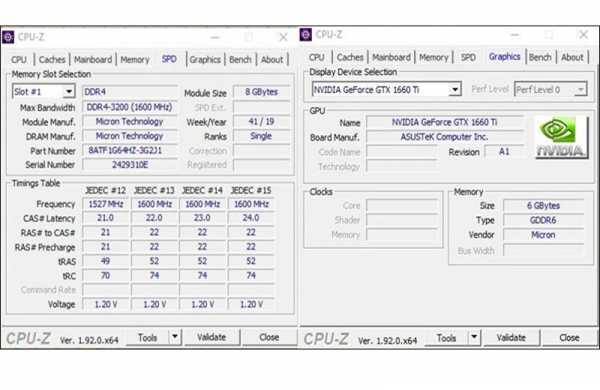Screen dimensions: 600x390
Task: Open About tab in right window
Action: [x=572, y=58]
